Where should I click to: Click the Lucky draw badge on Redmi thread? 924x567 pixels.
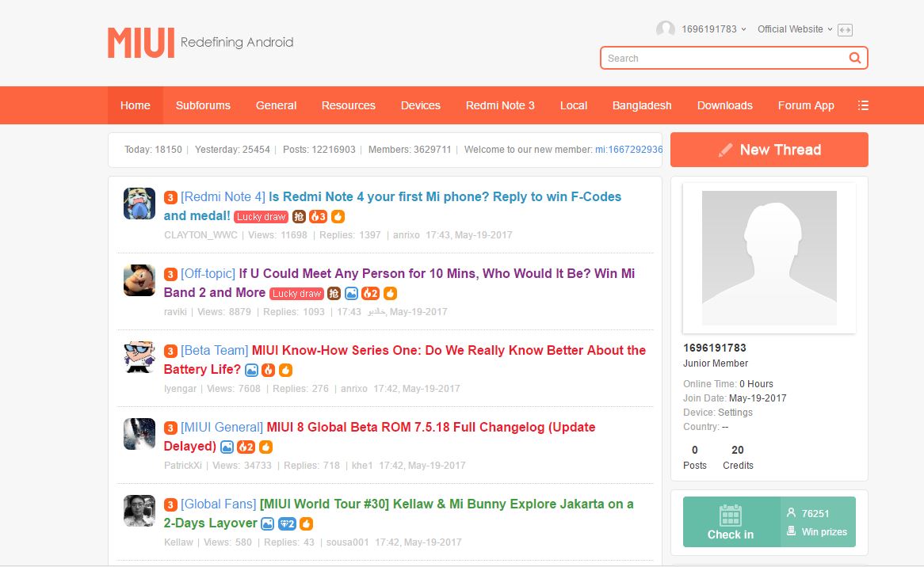click(261, 216)
